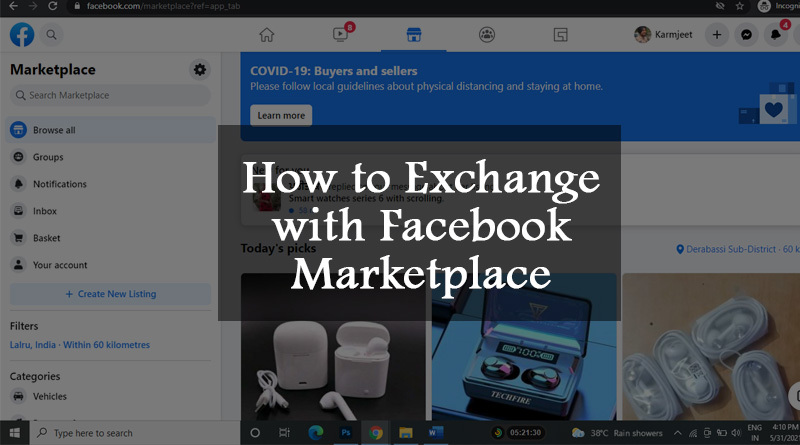Image resolution: width=800 pixels, height=445 pixels.
Task: Open Word from taskbar
Action: [x=435, y=433]
